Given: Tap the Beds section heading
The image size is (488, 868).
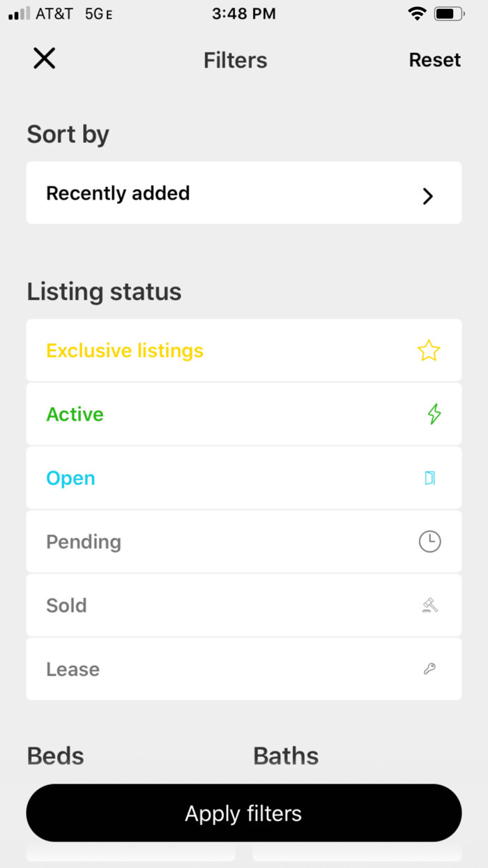Looking at the screenshot, I should pyautogui.click(x=55, y=756).
